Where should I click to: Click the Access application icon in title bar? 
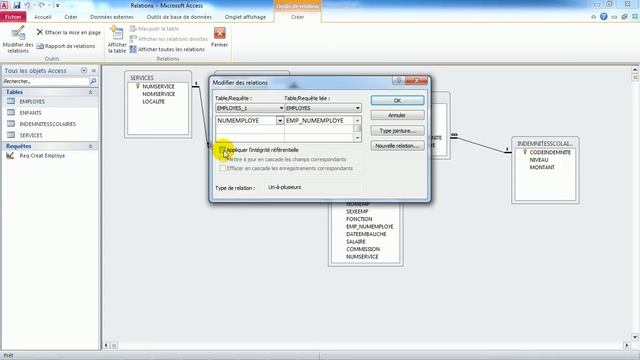4,5
